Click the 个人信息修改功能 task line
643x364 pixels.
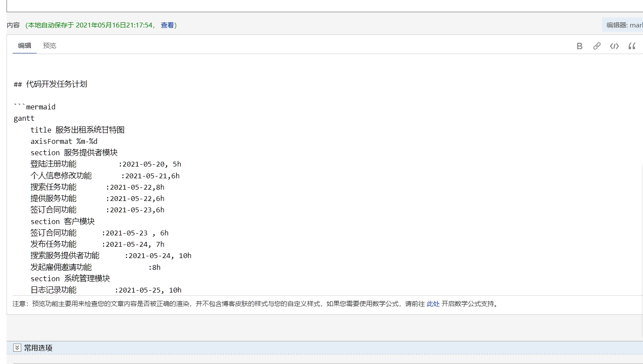(x=105, y=176)
